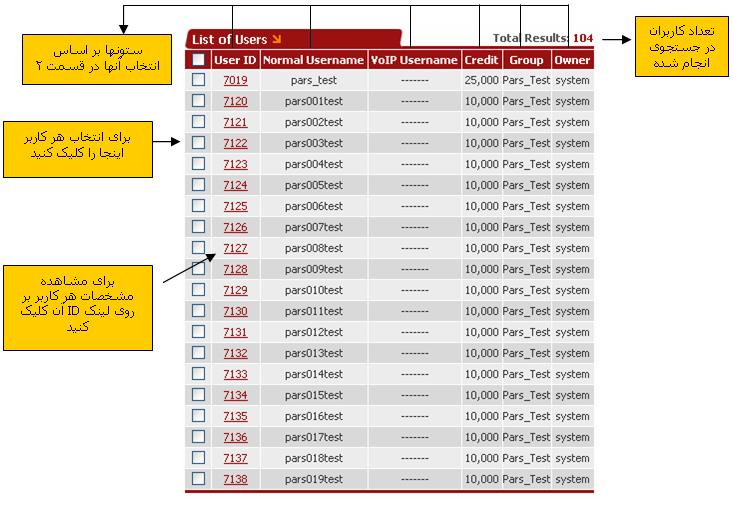The image size is (733, 509).
Task: Select the List of Users tab title
Action: [229, 40]
